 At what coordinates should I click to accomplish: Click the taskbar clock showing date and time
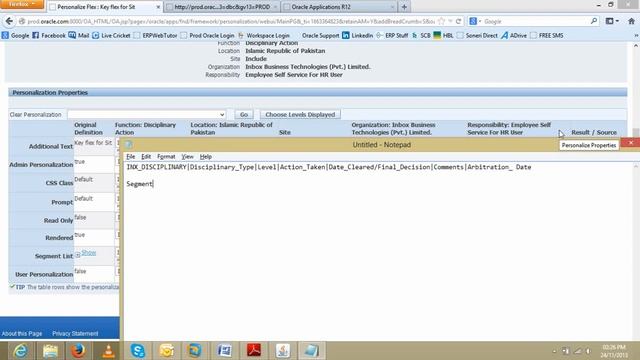tap(614, 351)
